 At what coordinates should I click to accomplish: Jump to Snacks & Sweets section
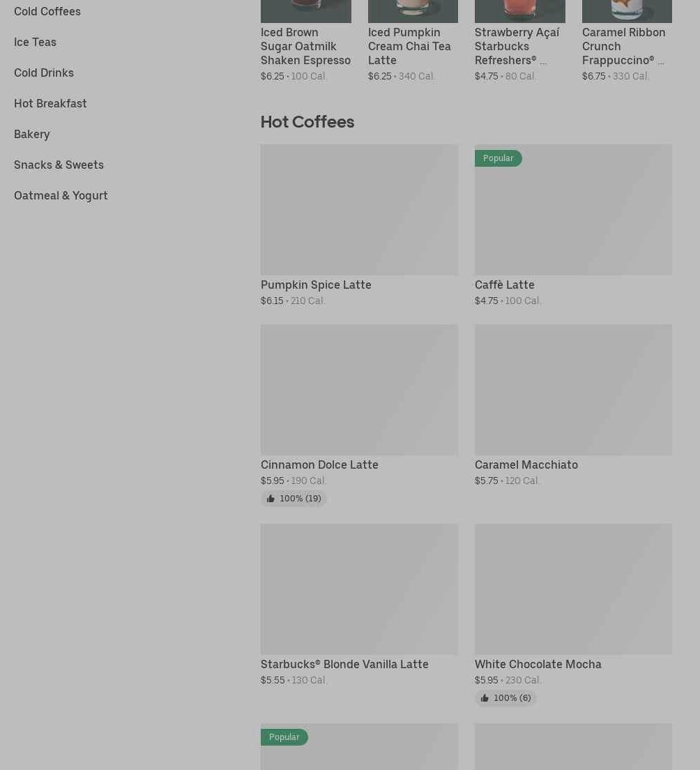point(59,165)
